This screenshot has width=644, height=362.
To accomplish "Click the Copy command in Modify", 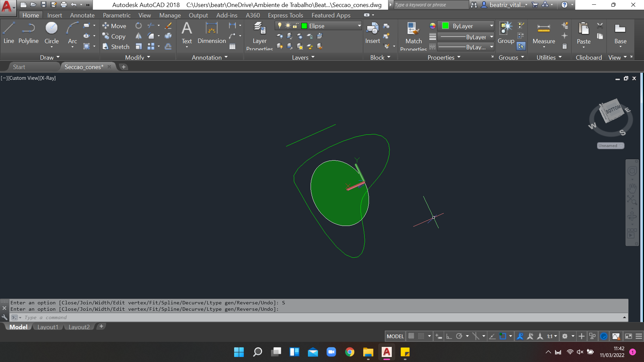I will [x=114, y=36].
